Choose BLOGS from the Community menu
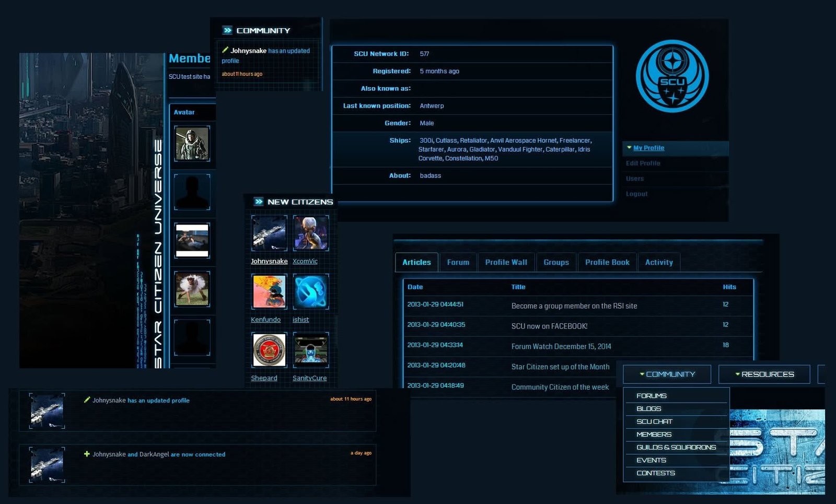836x504 pixels. [x=649, y=408]
